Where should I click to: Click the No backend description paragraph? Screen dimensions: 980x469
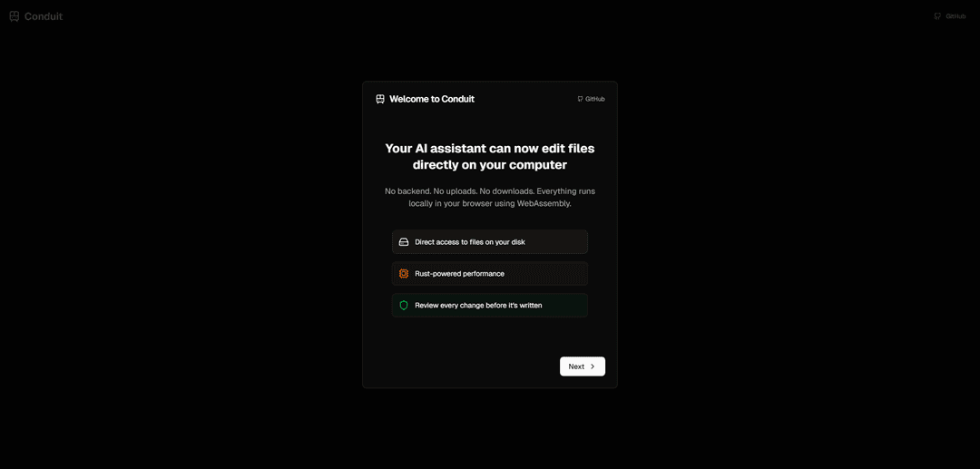pos(490,198)
